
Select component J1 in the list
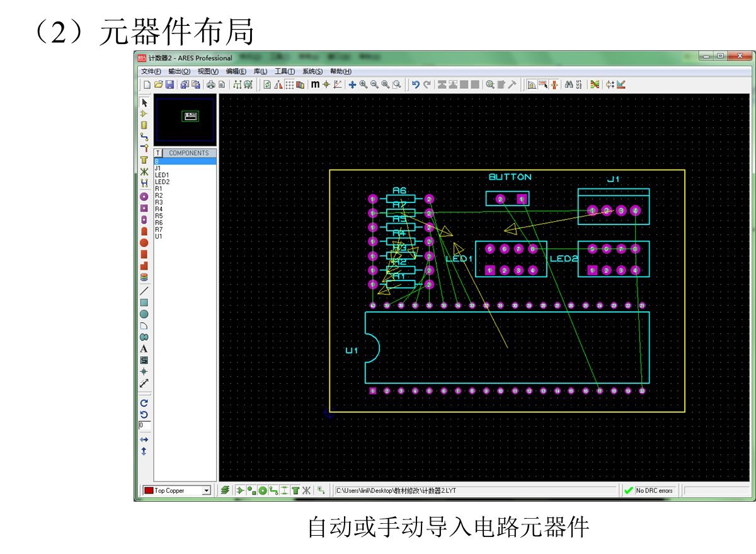pos(185,168)
